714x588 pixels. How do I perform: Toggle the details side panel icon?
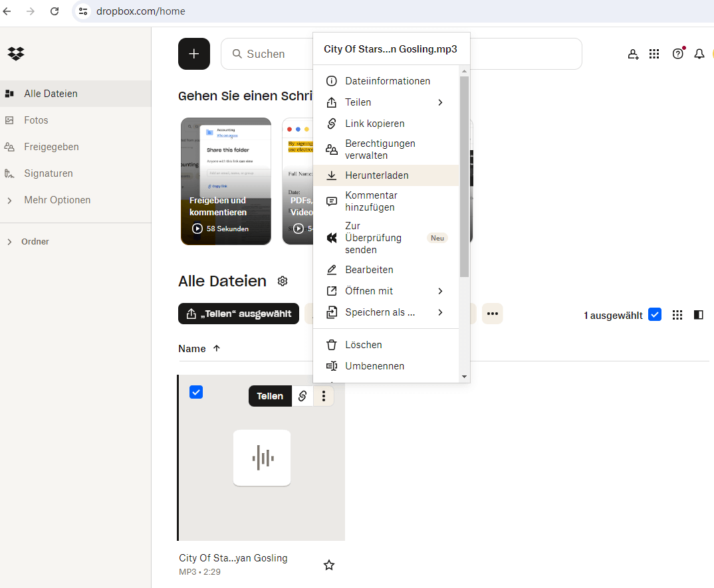click(x=699, y=315)
